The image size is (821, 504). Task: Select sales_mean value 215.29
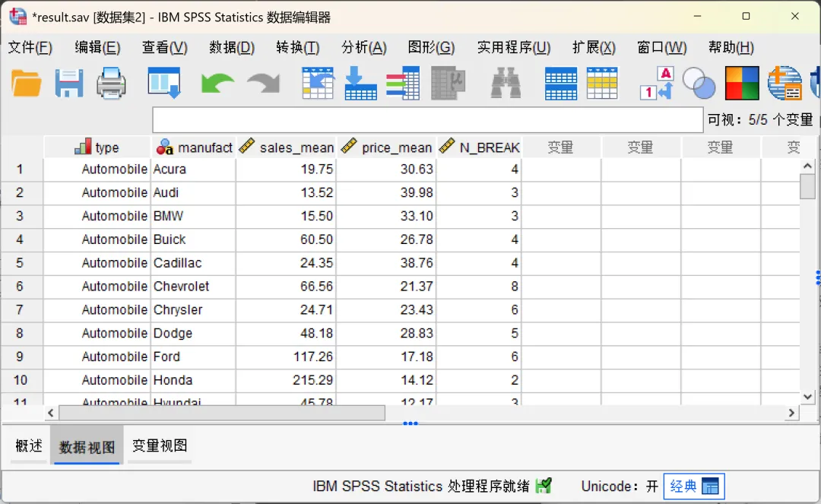coord(286,380)
